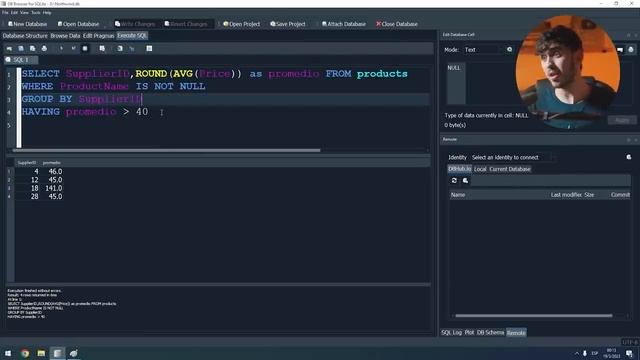The image size is (640, 360).
Task: Print cell data icon in Edit Database Cell
Action: pyautogui.click(x=631, y=49)
